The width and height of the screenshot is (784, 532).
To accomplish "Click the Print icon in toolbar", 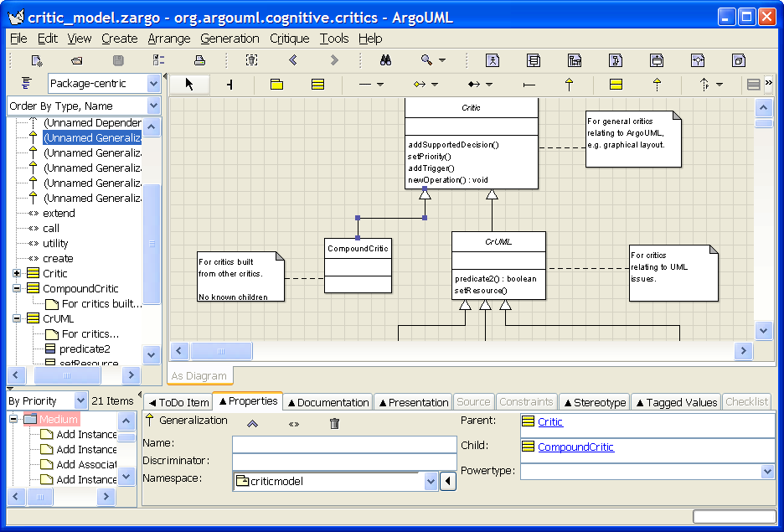I will click(x=199, y=60).
